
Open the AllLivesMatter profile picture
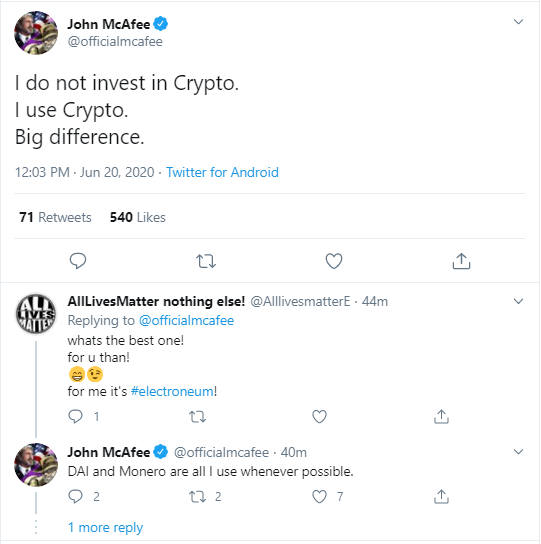[36, 314]
